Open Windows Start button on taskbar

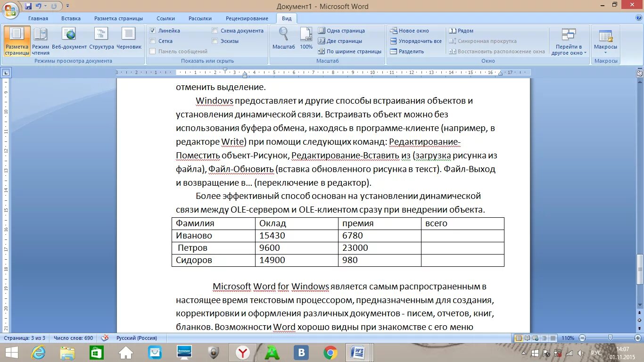(x=11, y=353)
